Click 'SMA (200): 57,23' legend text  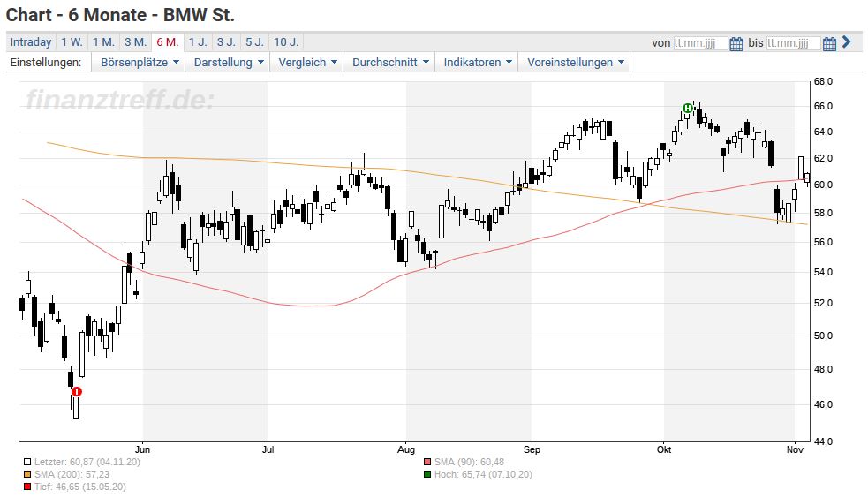72,474
